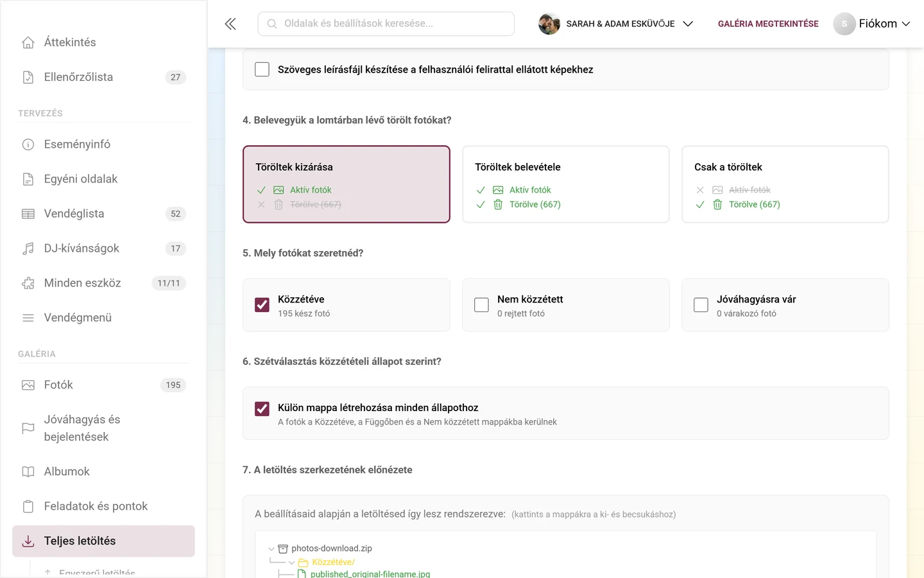Click the Fiókom profile avatar
This screenshot has width=924, height=578.
pos(844,24)
